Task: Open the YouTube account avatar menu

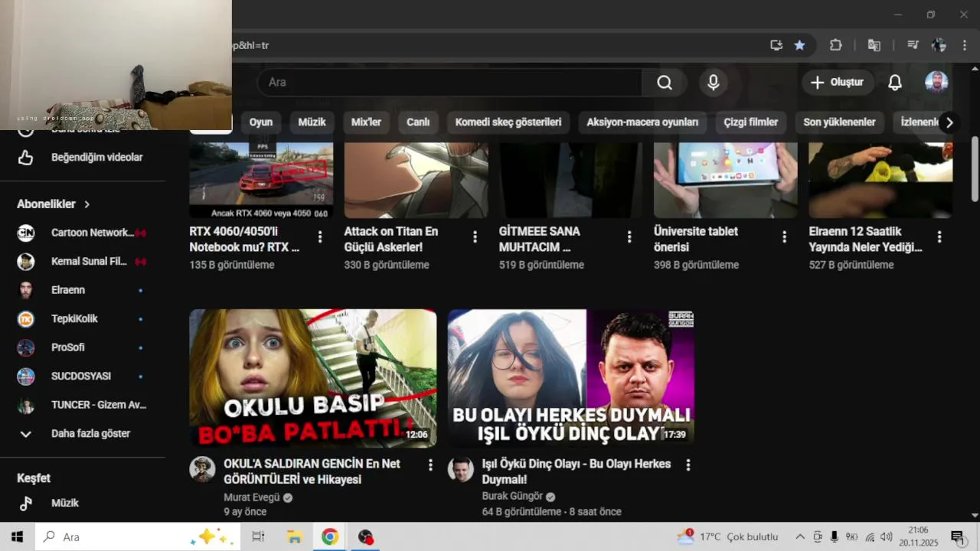Action: point(936,83)
